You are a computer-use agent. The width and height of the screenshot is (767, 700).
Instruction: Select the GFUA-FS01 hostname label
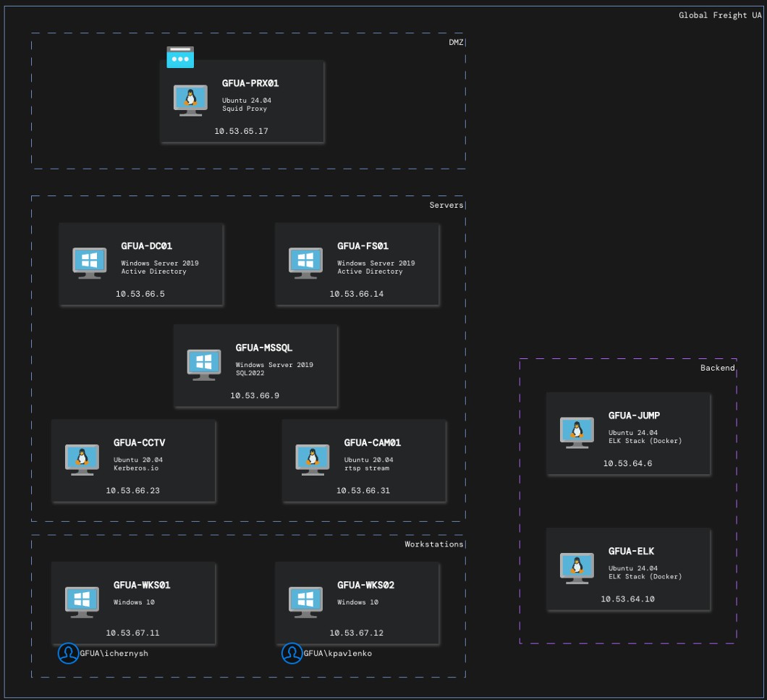tap(363, 245)
